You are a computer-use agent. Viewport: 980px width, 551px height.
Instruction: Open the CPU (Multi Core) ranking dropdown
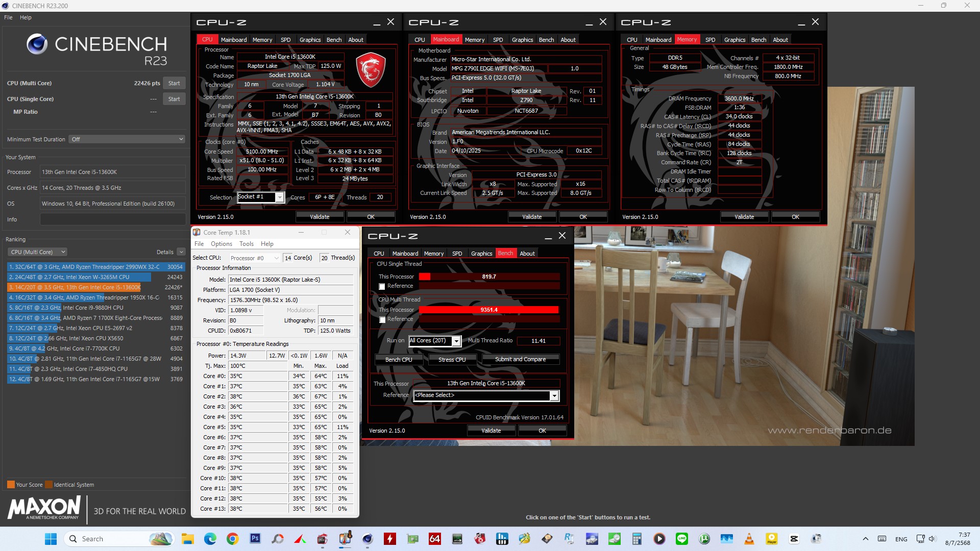(37, 252)
